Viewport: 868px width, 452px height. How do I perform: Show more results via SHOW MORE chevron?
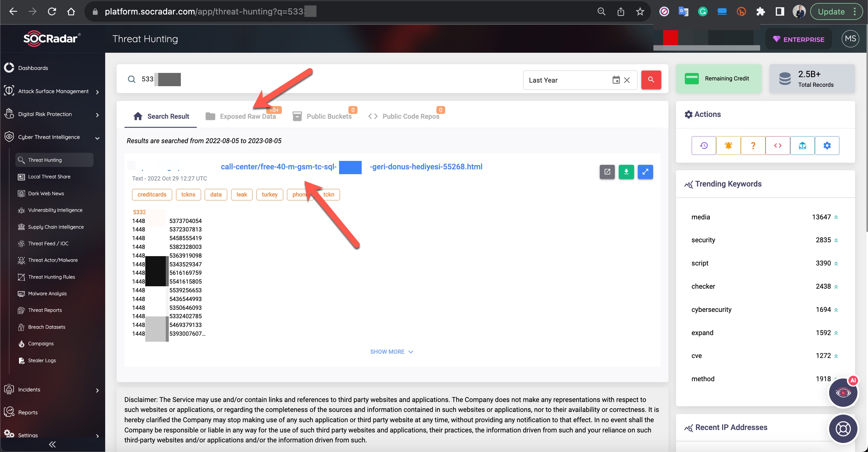pos(392,351)
